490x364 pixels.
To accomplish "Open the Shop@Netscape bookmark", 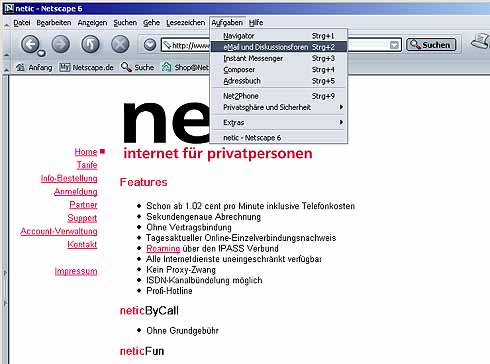I will [x=185, y=67].
